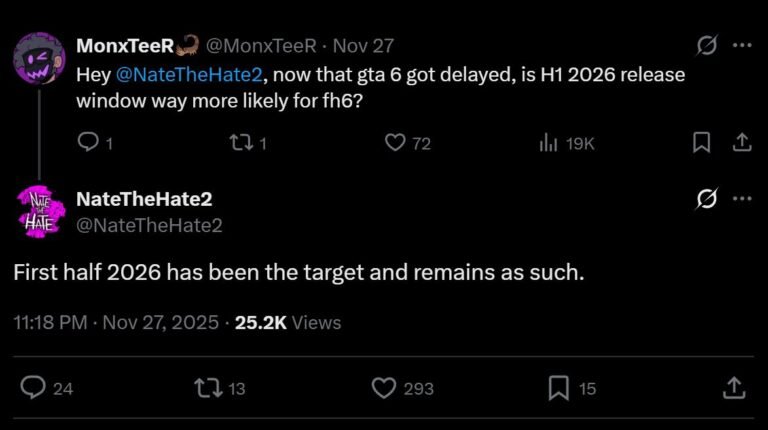The image size is (768, 430).
Task: Retweet NateTheHate2's tweet with 13 reposts
Action: [x=210, y=388]
